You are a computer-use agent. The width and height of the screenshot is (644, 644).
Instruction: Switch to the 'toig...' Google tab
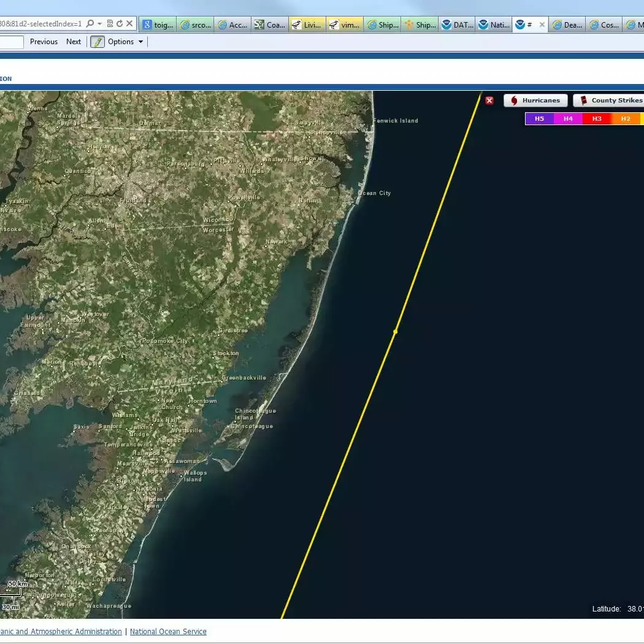pyautogui.click(x=158, y=25)
